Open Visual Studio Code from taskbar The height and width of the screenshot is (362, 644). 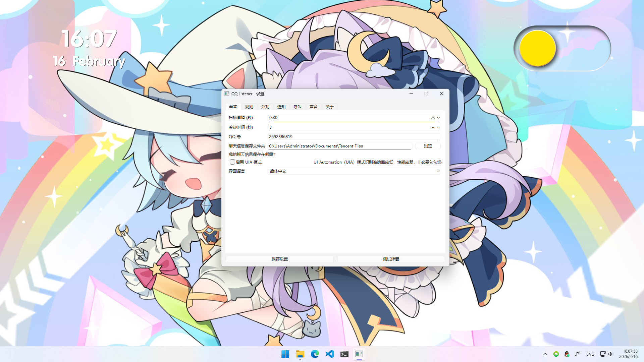(329, 354)
